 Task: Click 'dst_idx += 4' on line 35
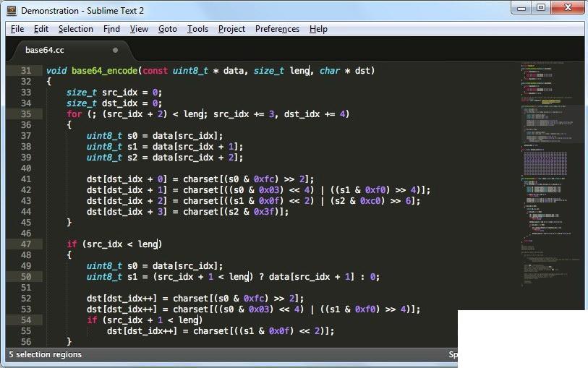pyautogui.click(x=314, y=114)
